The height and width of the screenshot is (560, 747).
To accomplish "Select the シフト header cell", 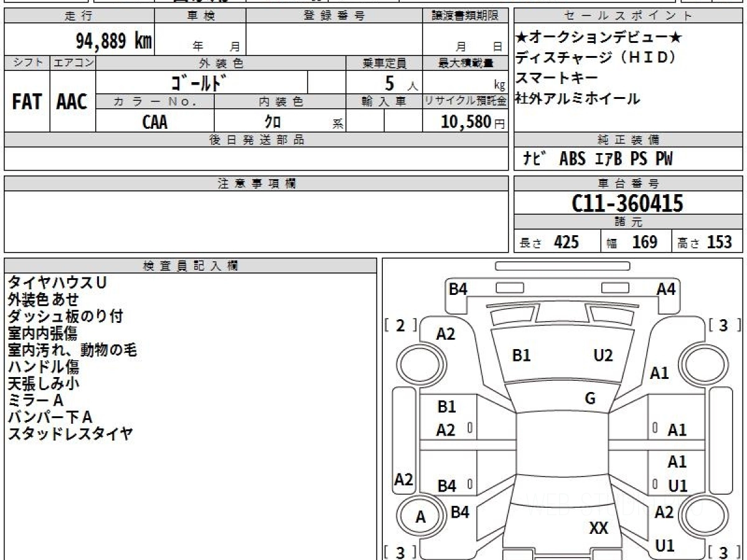I will click(x=27, y=63).
